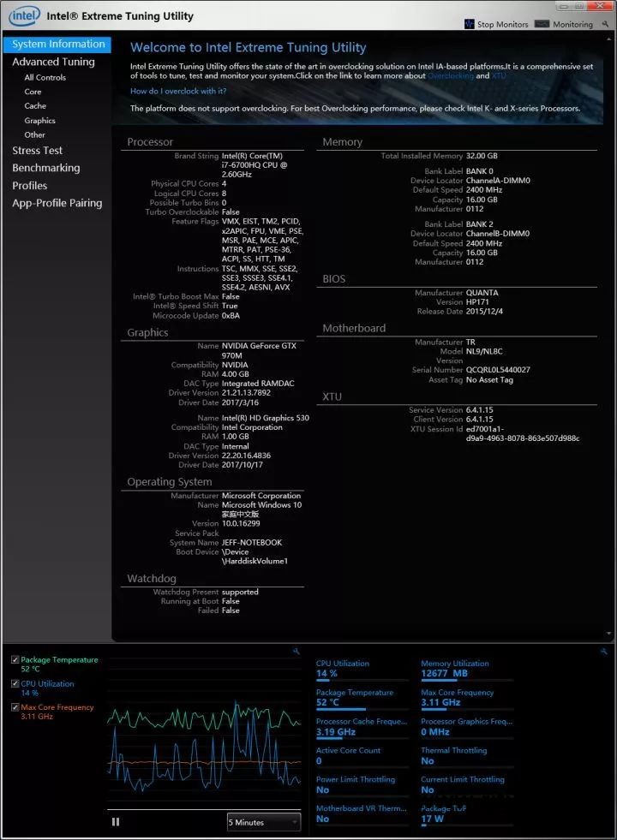Screen dimensions: 617x840
Task: Open the Advanced Tuning section
Action: (54, 62)
